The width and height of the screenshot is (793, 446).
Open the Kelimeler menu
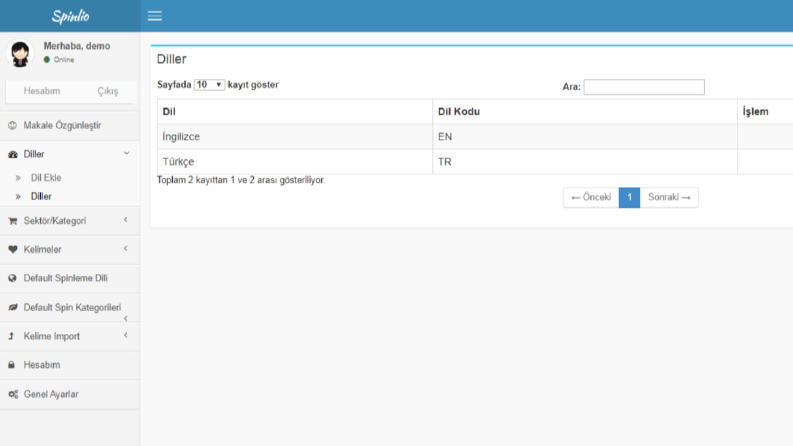click(42, 249)
